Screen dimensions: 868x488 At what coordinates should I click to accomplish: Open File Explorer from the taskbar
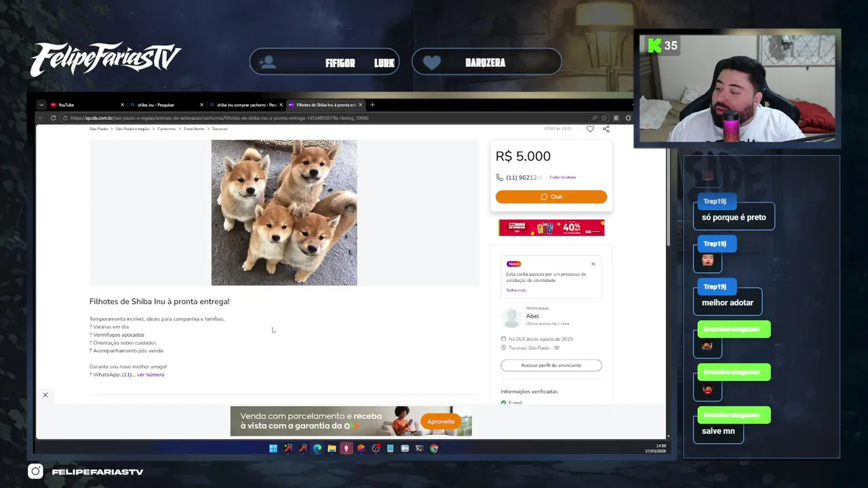click(x=332, y=449)
